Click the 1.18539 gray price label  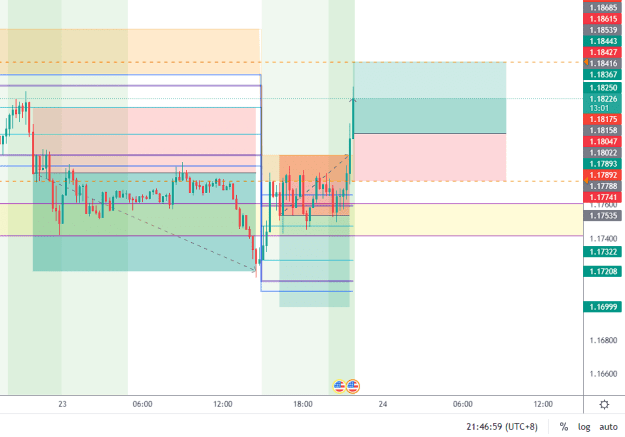point(603,30)
